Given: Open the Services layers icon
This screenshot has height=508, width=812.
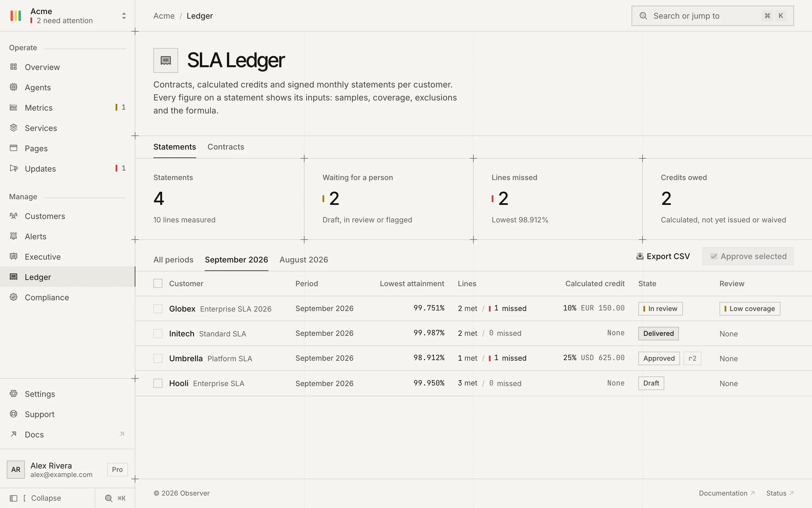Looking at the screenshot, I should pyautogui.click(x=14, y=128).
